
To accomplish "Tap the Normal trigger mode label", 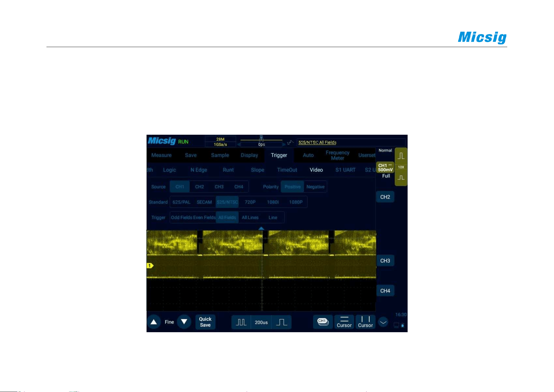I will coord(385,150).
